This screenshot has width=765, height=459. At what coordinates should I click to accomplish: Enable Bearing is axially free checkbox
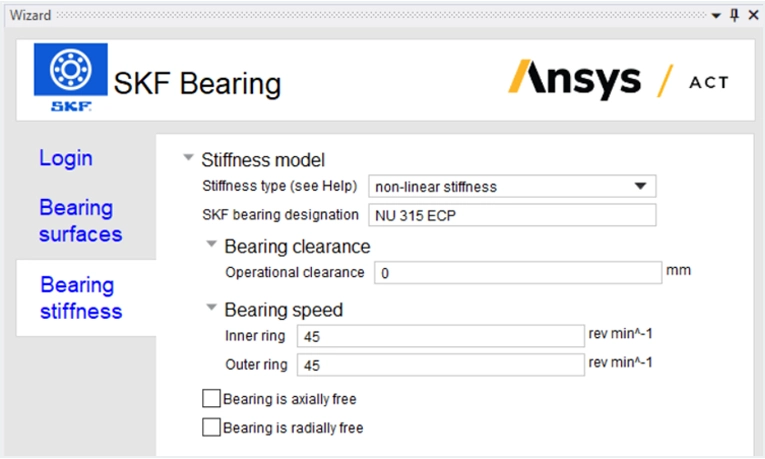(211, 399)
